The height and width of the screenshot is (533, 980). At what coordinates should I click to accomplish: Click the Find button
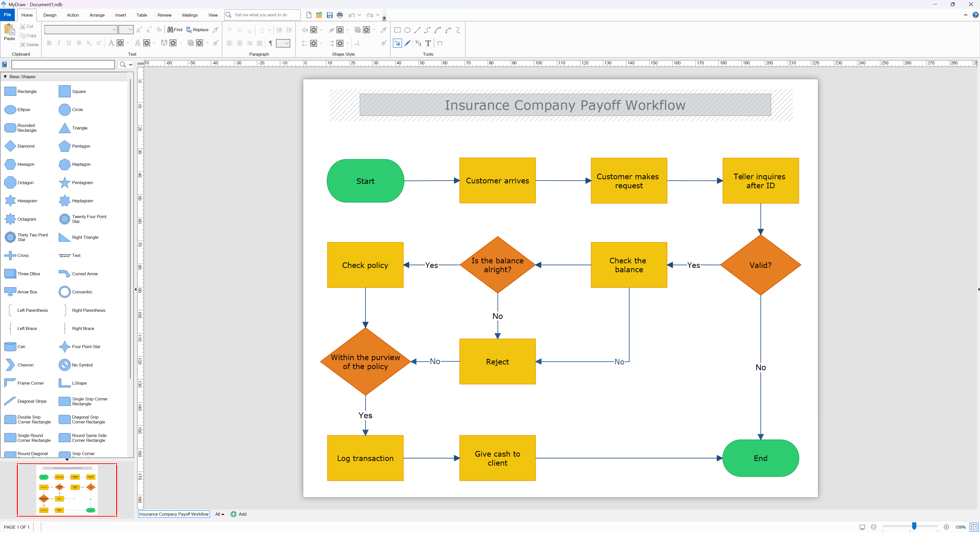(x=175, y=30)
